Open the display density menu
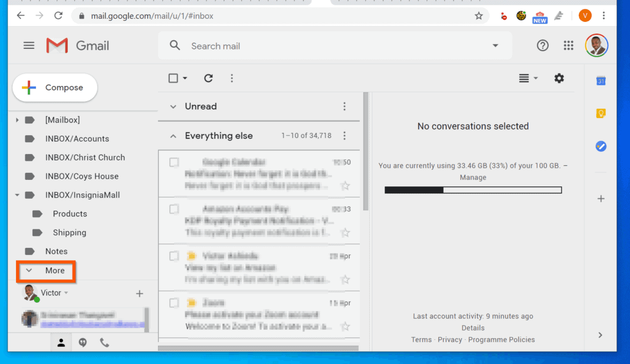The width and height of the screenshot is (630, 364). coord(527,78)
